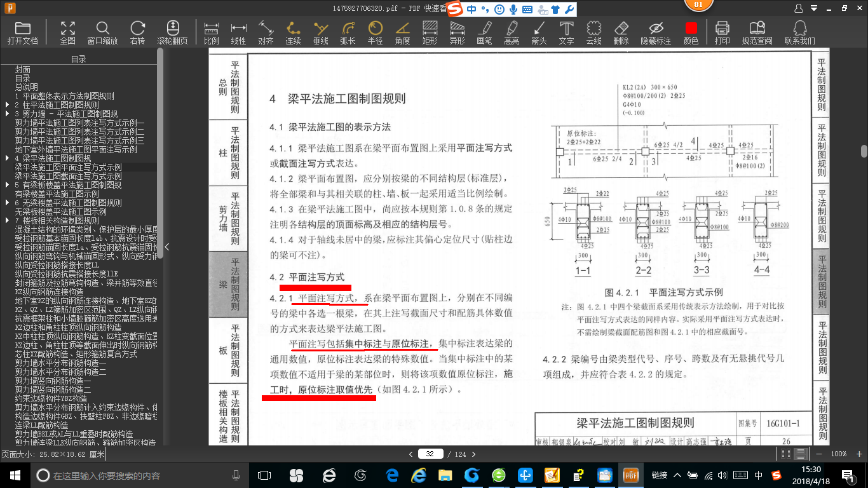The height and width of the screenshot is (488, 868).
Task: Rotate page with 右转 tool
Action: 137,33
